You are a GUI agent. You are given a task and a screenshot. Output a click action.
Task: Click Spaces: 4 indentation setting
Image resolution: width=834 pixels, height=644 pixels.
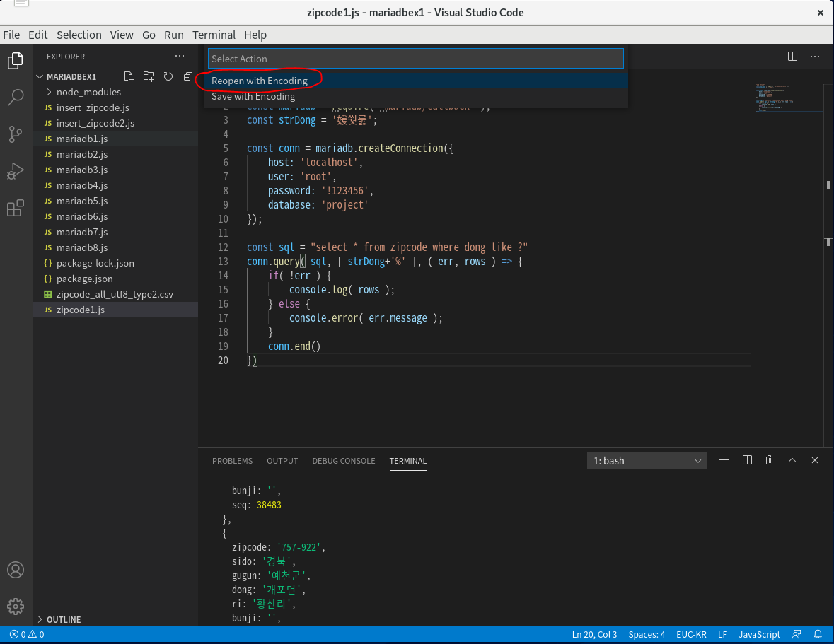pos(647,634)
